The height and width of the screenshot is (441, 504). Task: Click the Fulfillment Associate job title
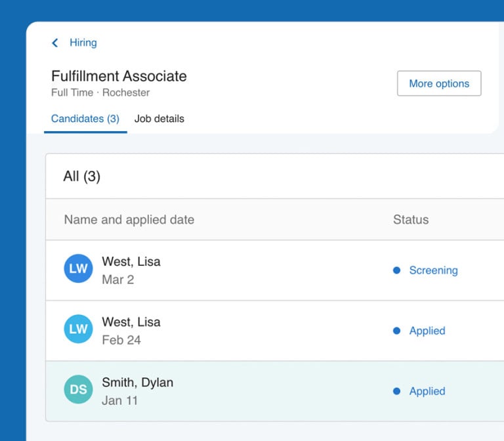pos(119,76)
